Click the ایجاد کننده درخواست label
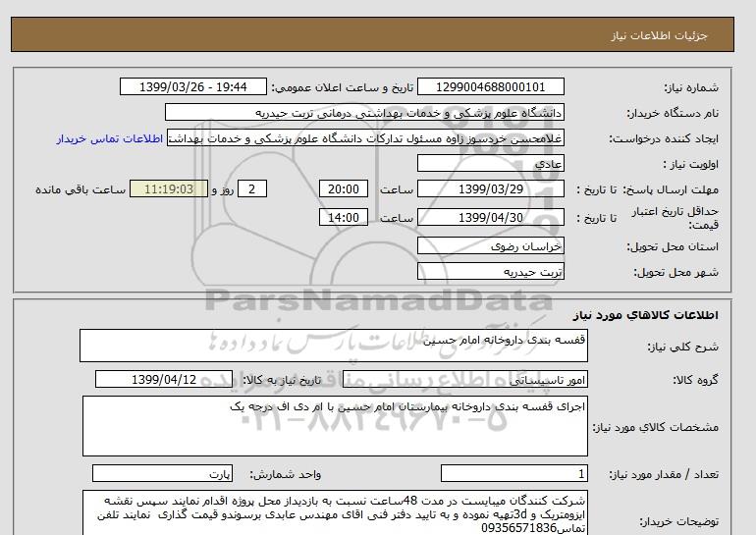 [664, 138]
